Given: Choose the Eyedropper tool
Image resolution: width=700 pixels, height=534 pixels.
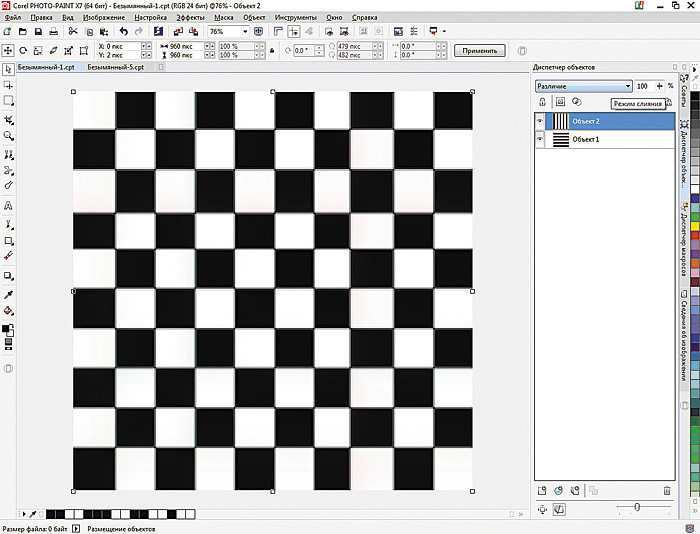Looking at the screenshot, I should 8,294.
